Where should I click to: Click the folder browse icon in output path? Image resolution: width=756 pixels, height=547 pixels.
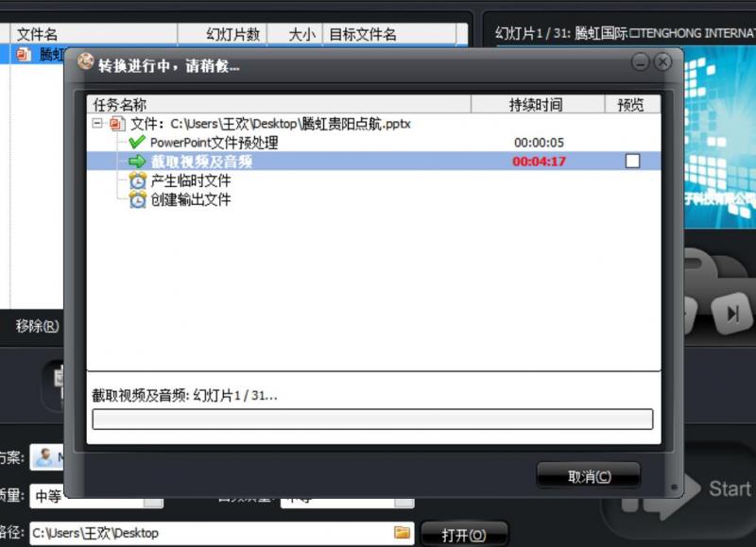tap(403, 533)
